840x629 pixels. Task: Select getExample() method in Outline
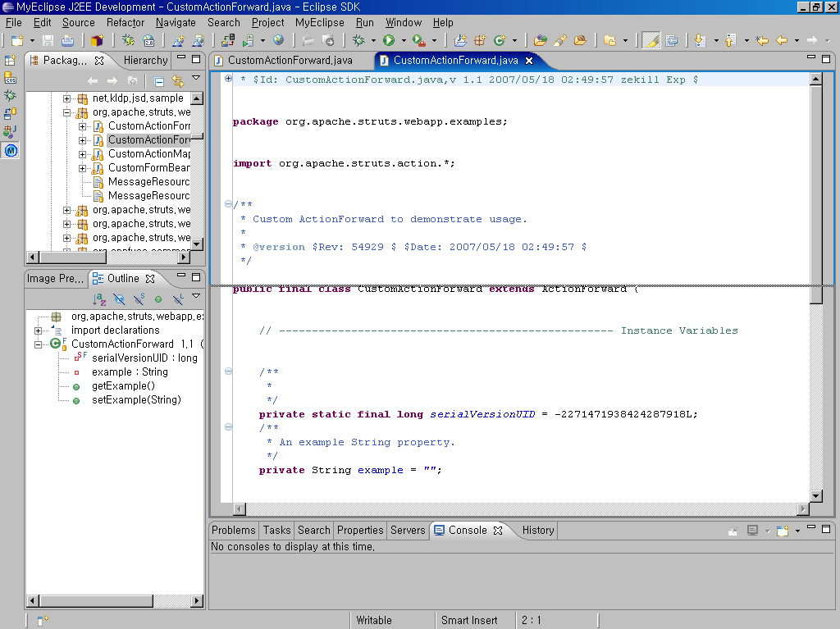123,386
